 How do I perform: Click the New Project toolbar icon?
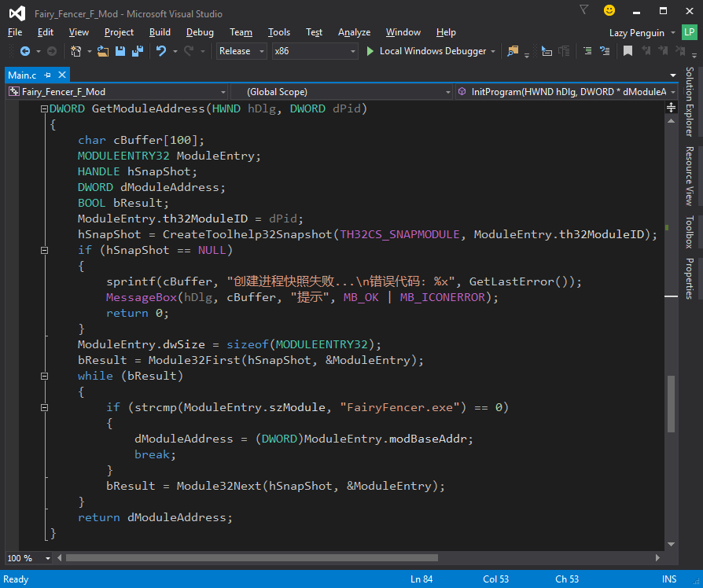(x=75, y=51)
